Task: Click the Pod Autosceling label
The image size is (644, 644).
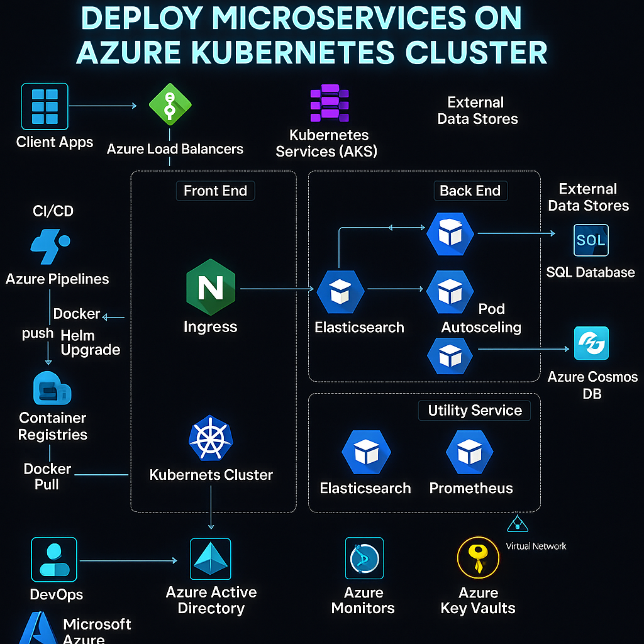Action: click(x=481, y=318)
